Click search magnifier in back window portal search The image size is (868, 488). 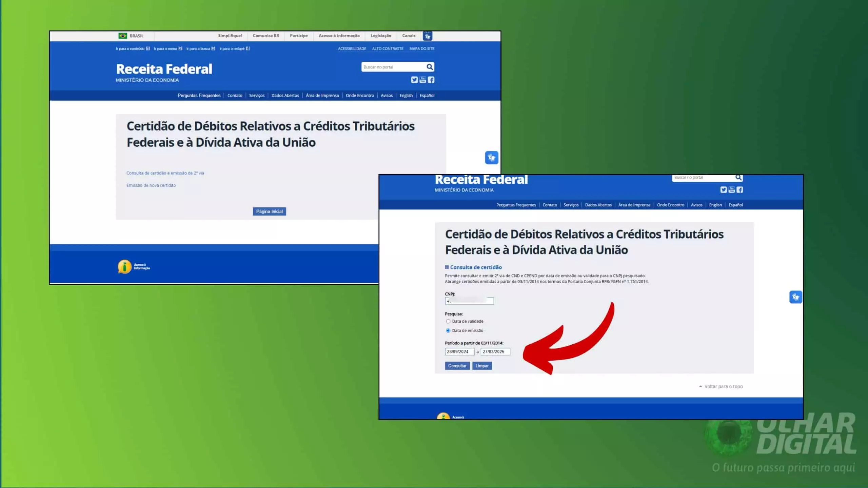coord(430,67)
